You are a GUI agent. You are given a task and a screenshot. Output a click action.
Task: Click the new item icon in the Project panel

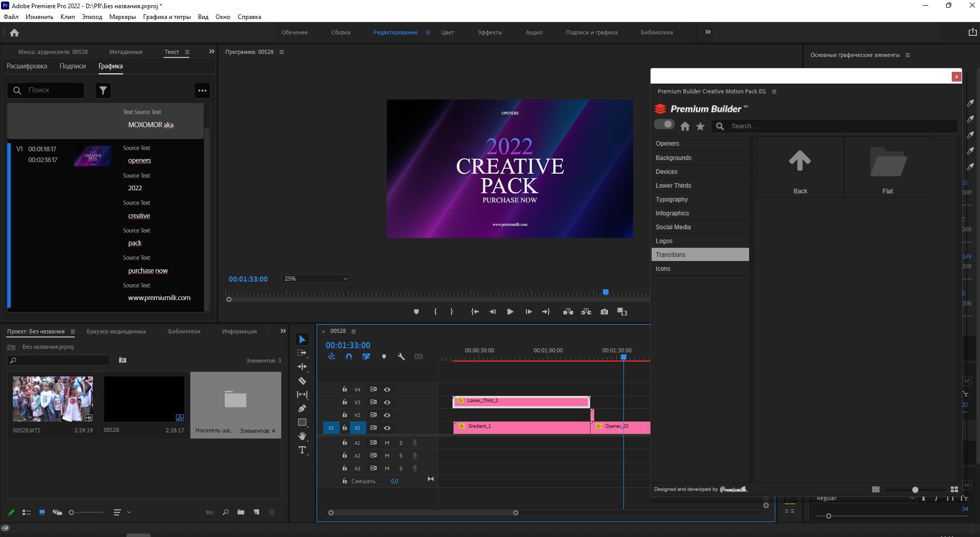(x=257, y=512)
